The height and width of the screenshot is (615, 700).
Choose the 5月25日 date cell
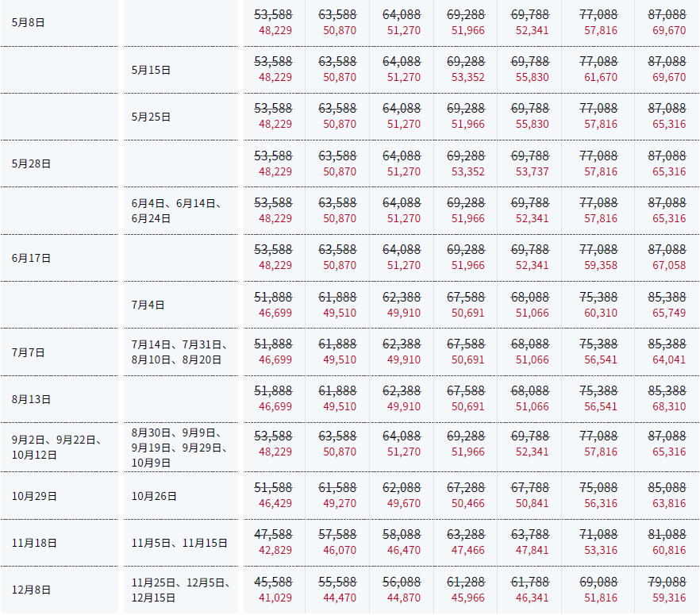[152, 117]
